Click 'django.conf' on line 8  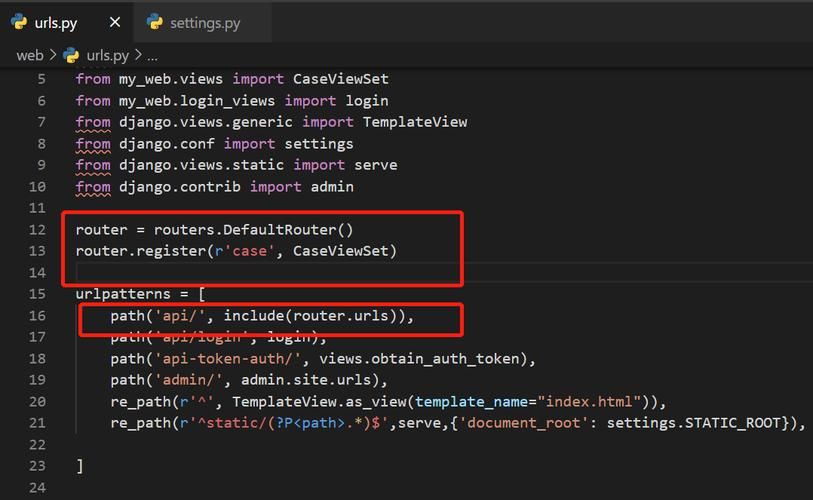166,144
